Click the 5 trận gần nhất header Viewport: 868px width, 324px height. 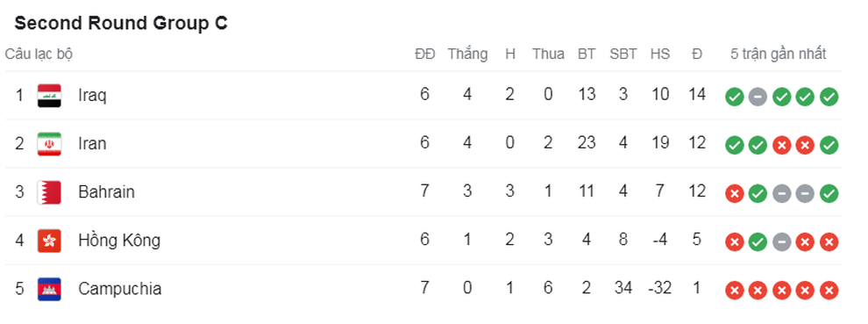[779, 54]
